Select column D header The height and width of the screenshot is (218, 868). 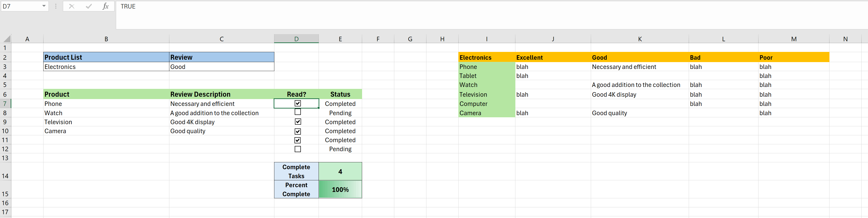pyautogui.click(x=296, y=39)
